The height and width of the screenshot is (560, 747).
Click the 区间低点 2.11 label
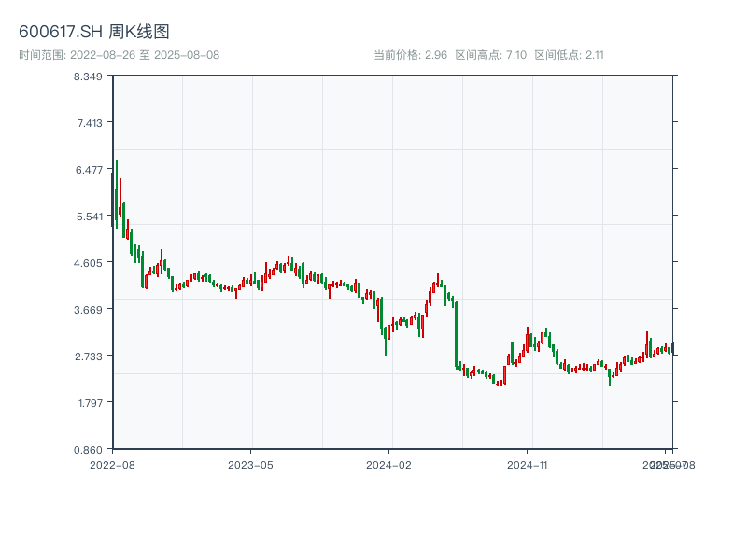click(569, 55)
